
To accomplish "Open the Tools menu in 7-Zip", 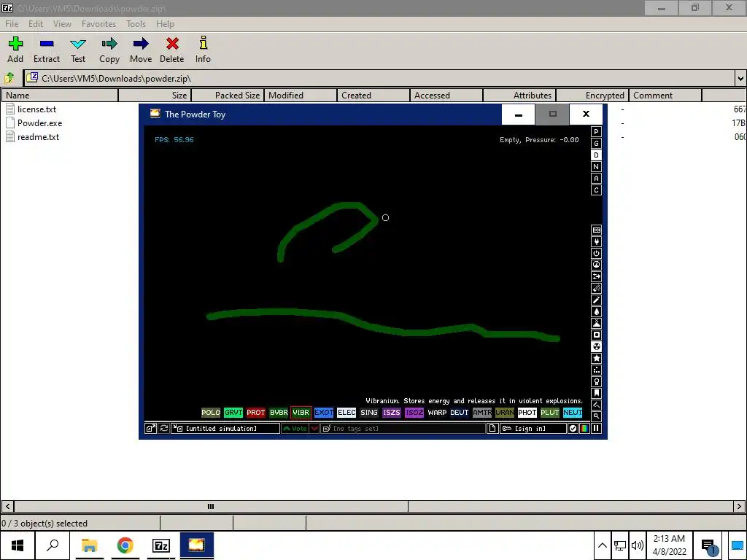I will coord(136,24).
